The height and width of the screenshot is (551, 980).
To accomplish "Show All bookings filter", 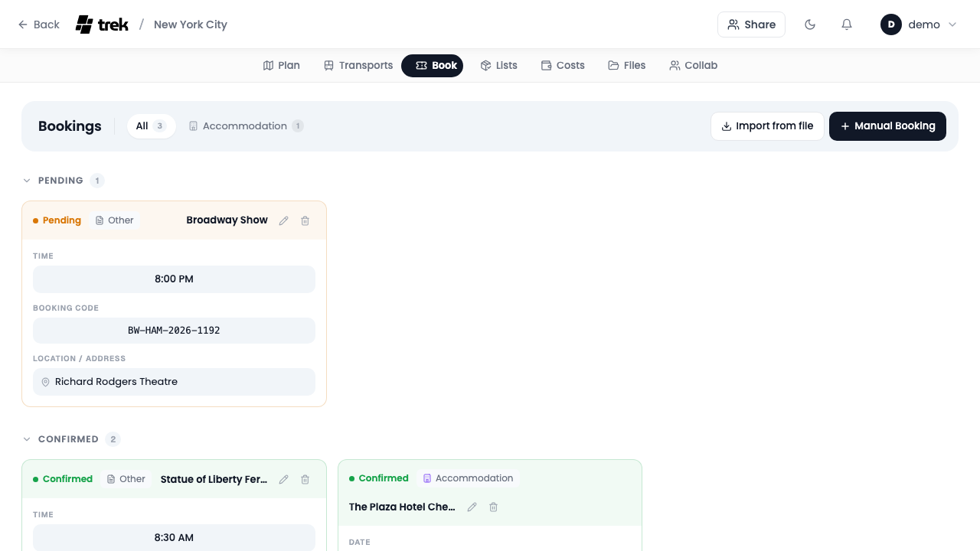I will 151,126.
